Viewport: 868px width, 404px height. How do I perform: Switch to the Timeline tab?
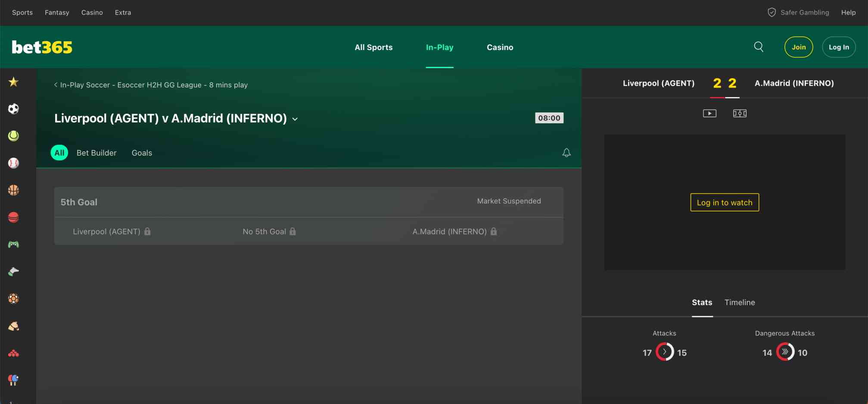point(740,302)
